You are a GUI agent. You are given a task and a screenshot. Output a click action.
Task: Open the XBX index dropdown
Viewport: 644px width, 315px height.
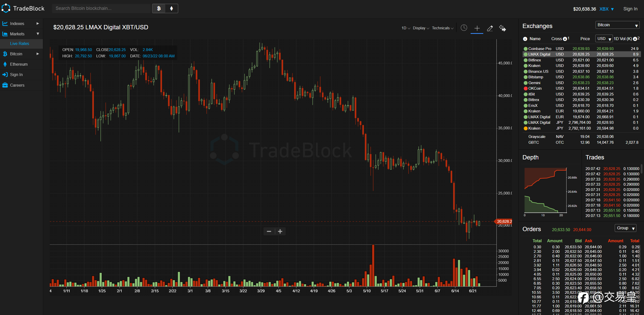tap(607, 9)
